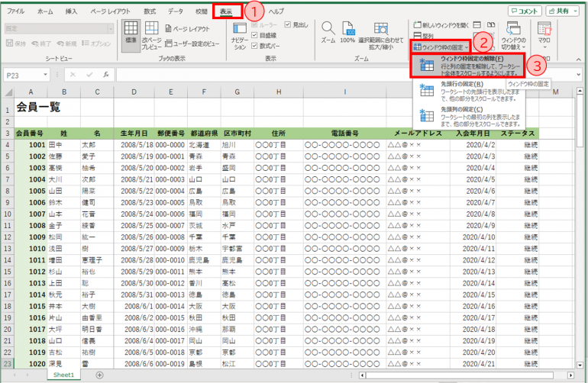The width and height of the screenshot is (588, 383).
Task: Choose ウィンドウ枠固定の解除 menu item
Action: coord(467,66)
